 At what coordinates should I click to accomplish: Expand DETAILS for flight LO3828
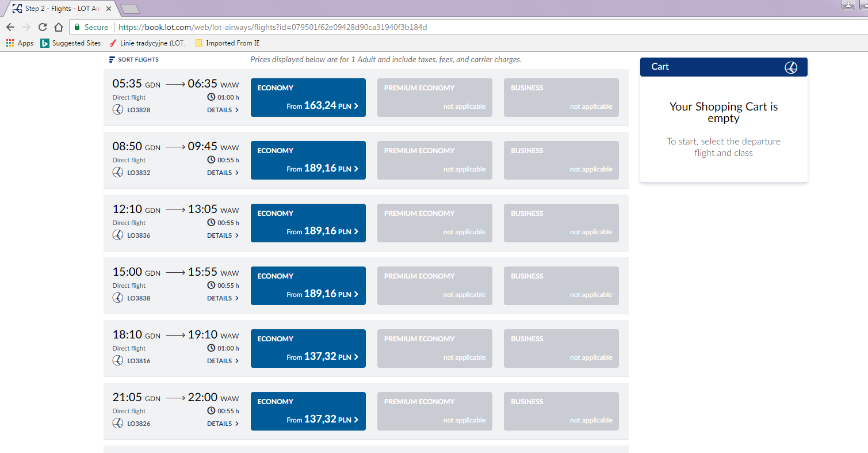point(223,110)
